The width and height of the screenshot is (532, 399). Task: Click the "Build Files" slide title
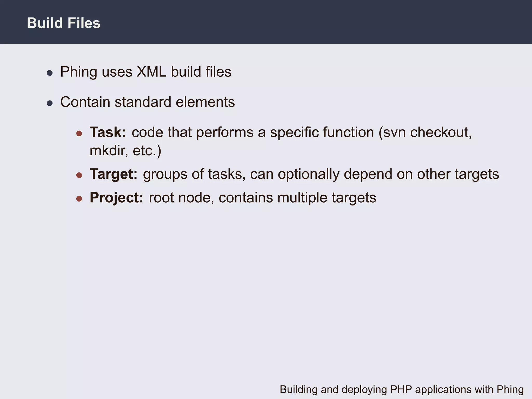click(x=63, y=23)
